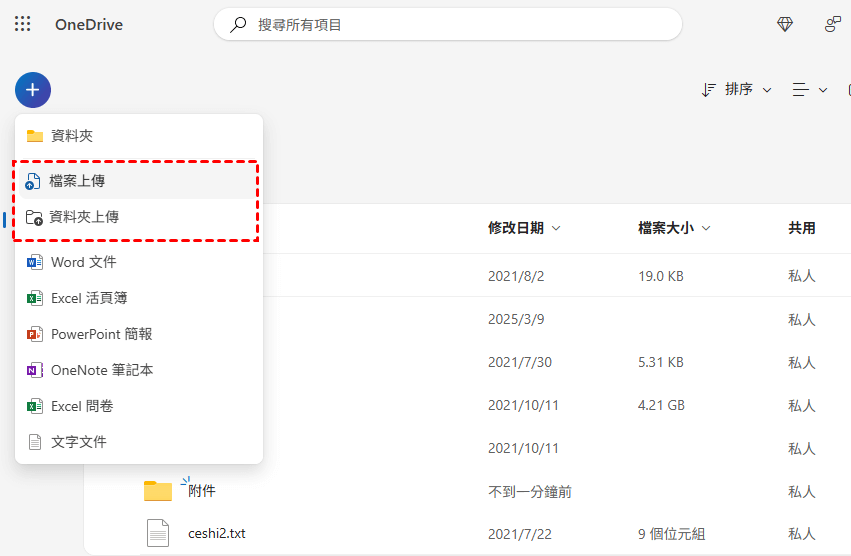Click the people/account icon in header
The width and height of the screenshot is (851, 556).
pos(833,24)
